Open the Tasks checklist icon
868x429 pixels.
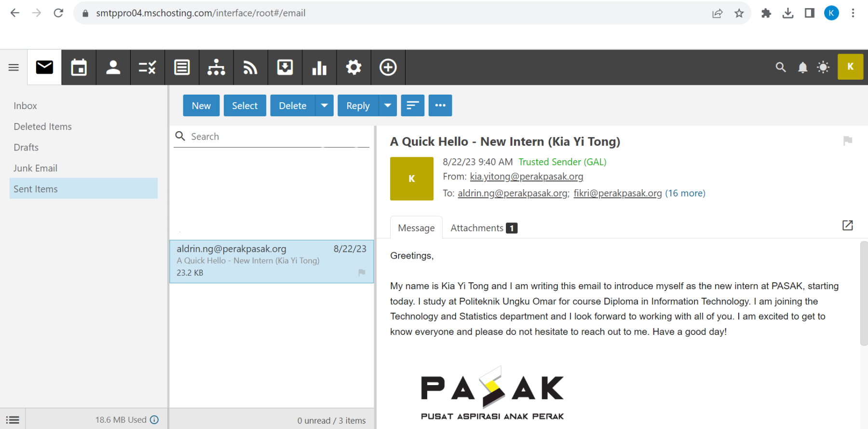click(x=147, y=68)
